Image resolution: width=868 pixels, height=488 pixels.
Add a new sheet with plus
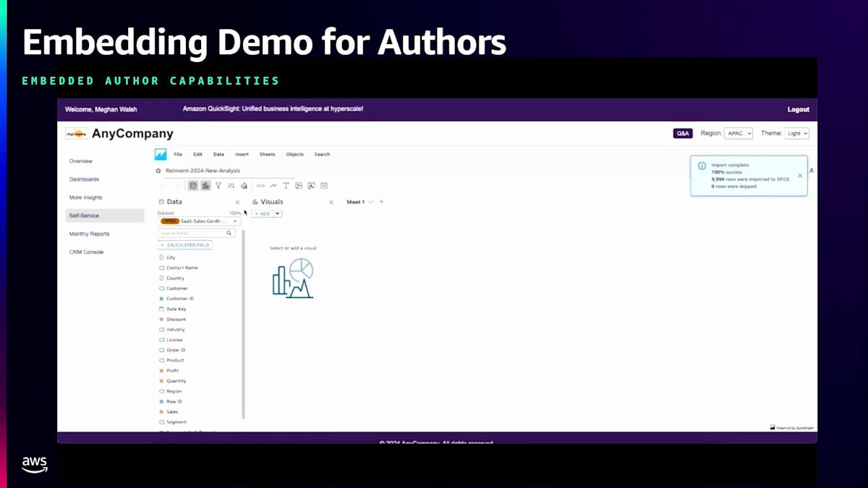tap(382, 202)
